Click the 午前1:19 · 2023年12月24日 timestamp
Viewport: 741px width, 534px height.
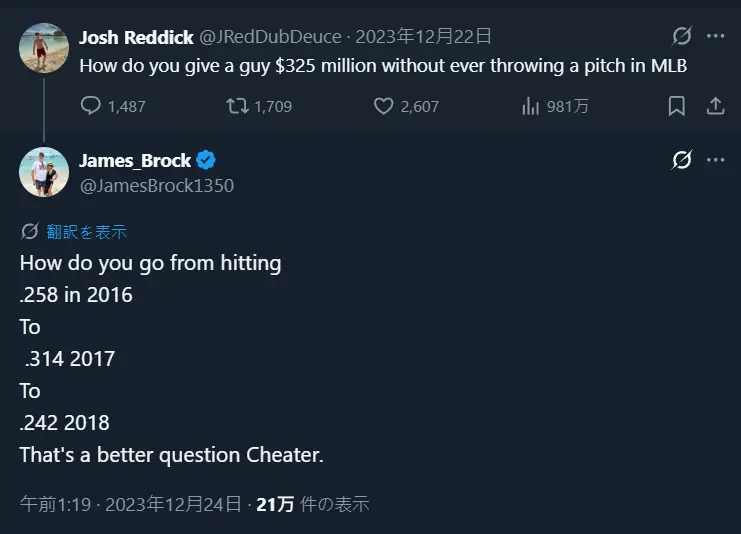(130, 504)
